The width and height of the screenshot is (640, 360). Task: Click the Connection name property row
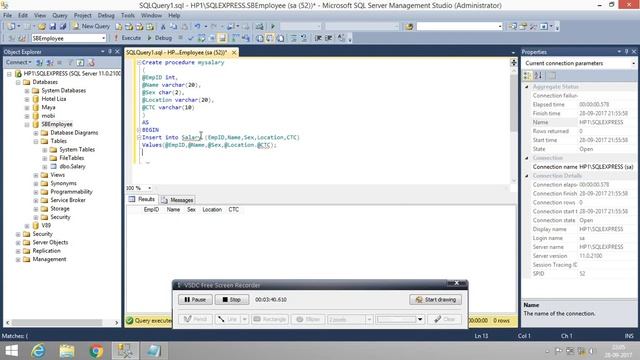580,167
